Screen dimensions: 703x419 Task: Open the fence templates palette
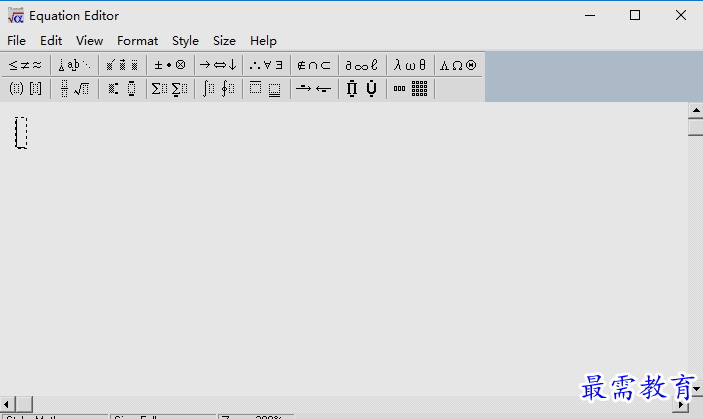pyautogui.click(x=25, y=89)
